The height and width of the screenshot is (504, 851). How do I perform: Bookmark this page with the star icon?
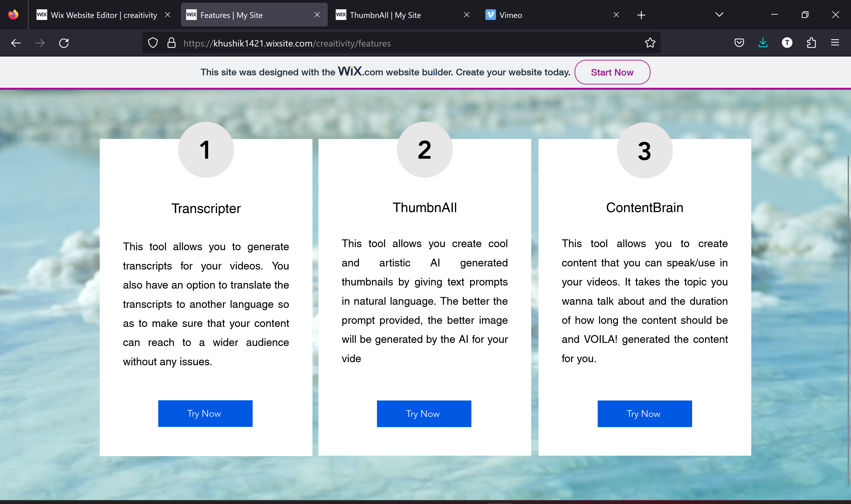[x=650, y=43]
